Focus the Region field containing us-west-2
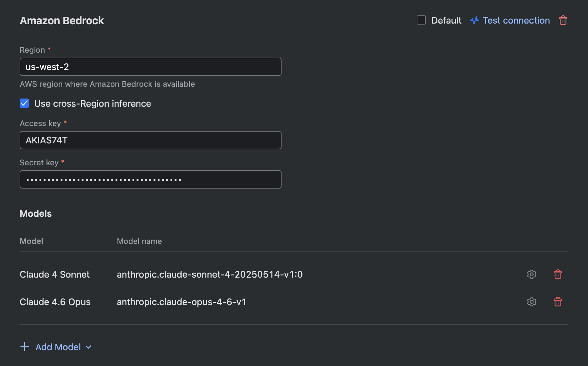Image resolution: width=588 pixels, height=366 pixels. click(x=151, y=67)
